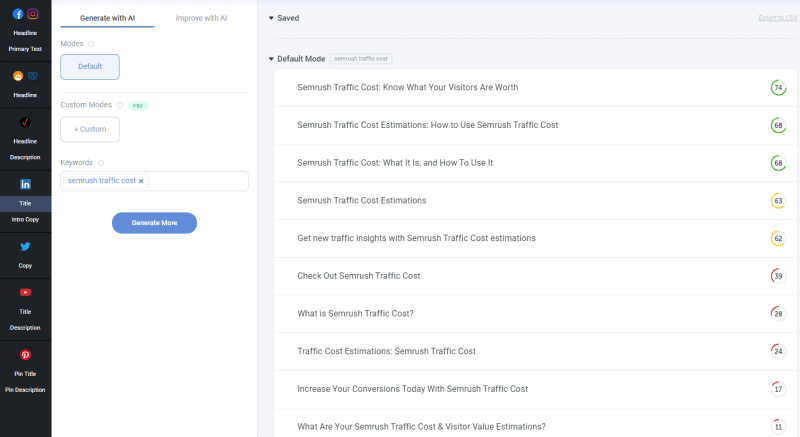Open the YouTube icon section
The image size is (800, 437).
25,293
